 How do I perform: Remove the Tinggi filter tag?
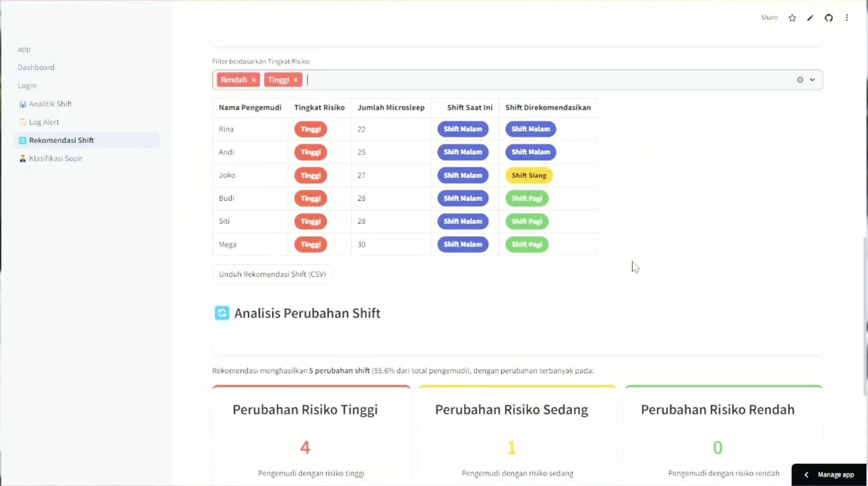(x=295, y=80)
